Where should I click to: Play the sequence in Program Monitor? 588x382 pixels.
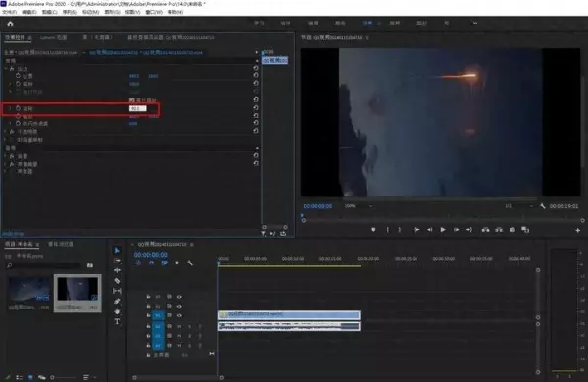[x=443, y=230]
